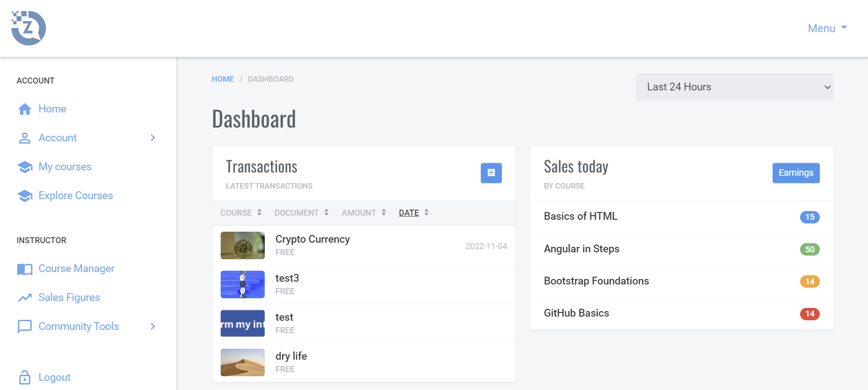The height and width of the screenshot is (390, 868).
Task: Click the Logout lock icon
Action: coord(25,377)
